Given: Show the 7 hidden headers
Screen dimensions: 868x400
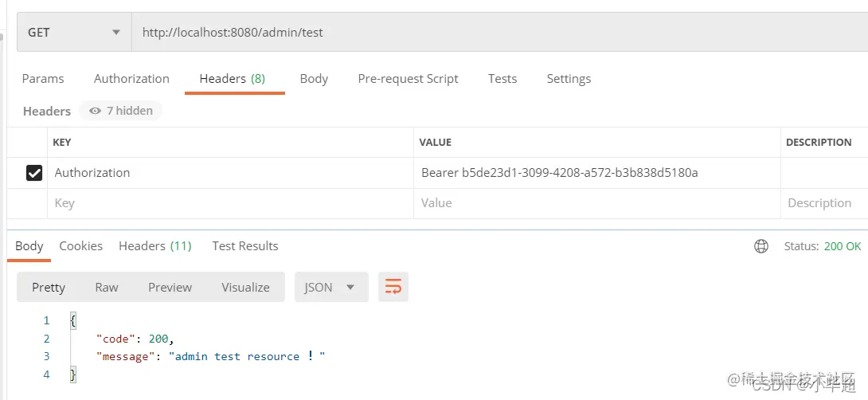Looking at the screenshot, I should pos(121,111).
